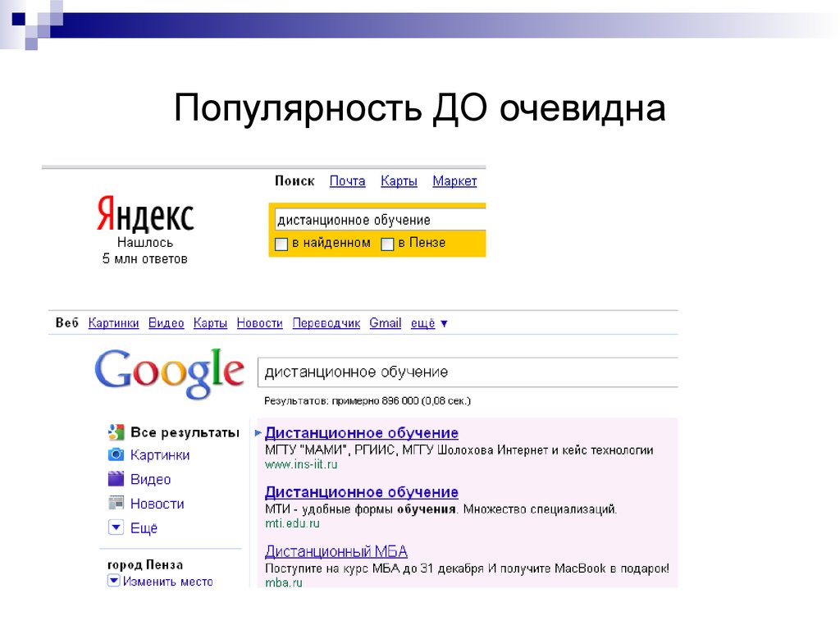This screenshot has height=630, width=840.
Task: Select the Картинки icon in Google sidebar
Action: pyautogui.click(x=115, y=454)
